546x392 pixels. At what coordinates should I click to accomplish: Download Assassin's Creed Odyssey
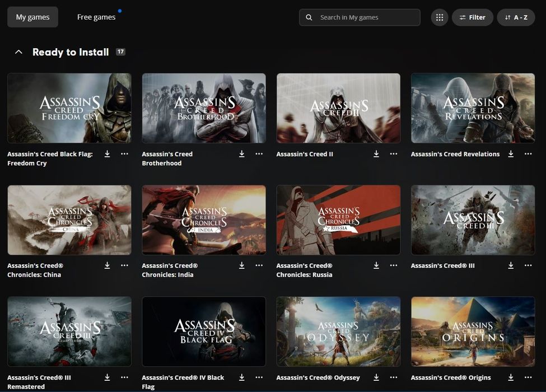tap(376, 377)
